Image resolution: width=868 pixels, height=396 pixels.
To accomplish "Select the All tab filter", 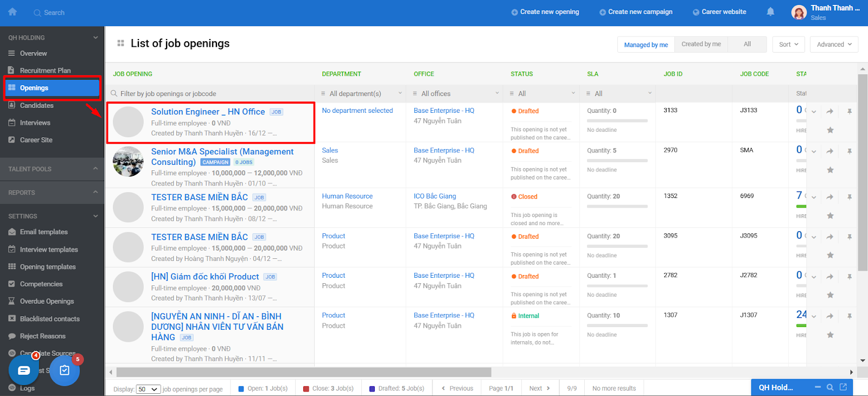I will 747,44.
